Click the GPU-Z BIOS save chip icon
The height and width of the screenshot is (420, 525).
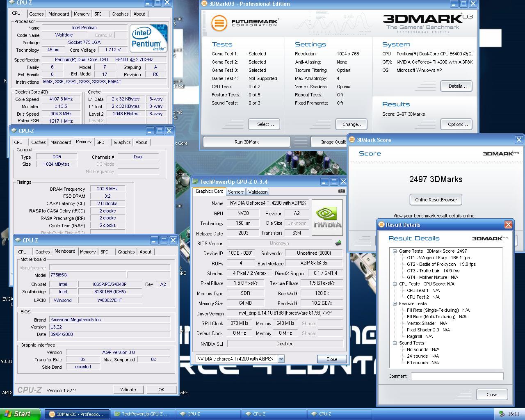click(x=338, y=243)
